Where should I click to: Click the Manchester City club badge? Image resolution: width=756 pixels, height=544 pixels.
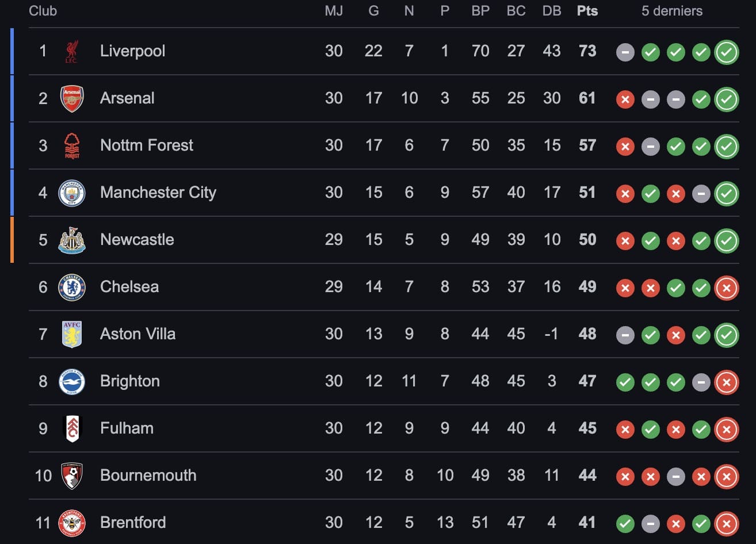(x=72, y=193)
